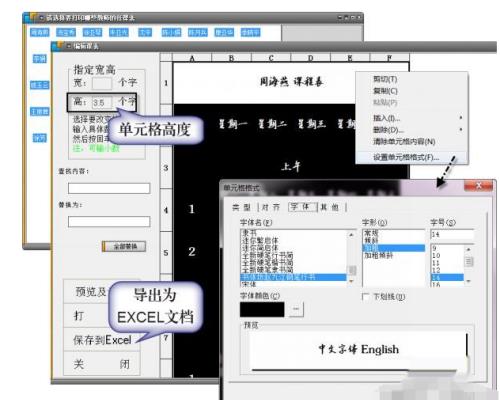Screen dimensions: 500x400
Task: Select column header C
Action: tap(271, 58)
